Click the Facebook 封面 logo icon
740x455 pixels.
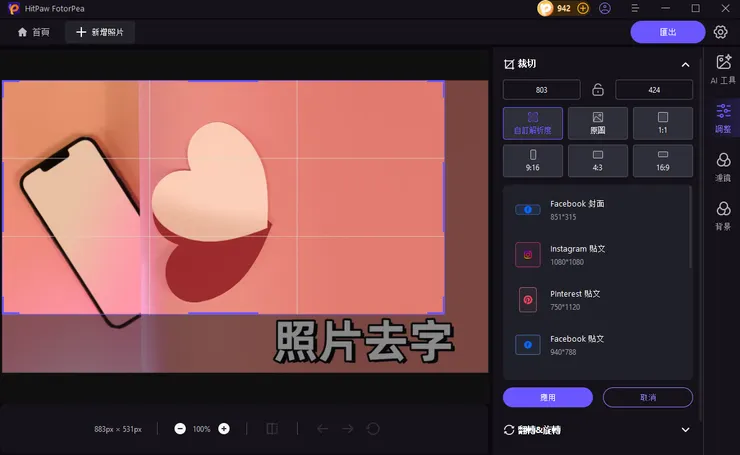(528, 210)
